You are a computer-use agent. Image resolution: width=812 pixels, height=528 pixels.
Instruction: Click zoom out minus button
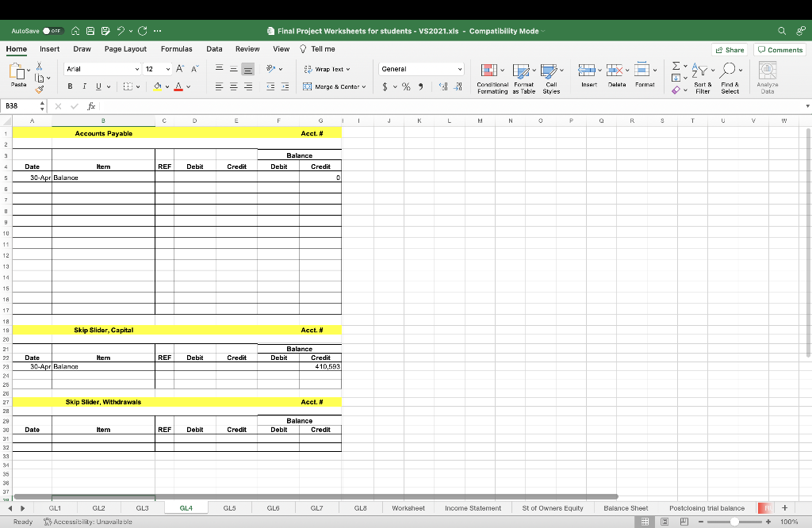pos(701,522)
